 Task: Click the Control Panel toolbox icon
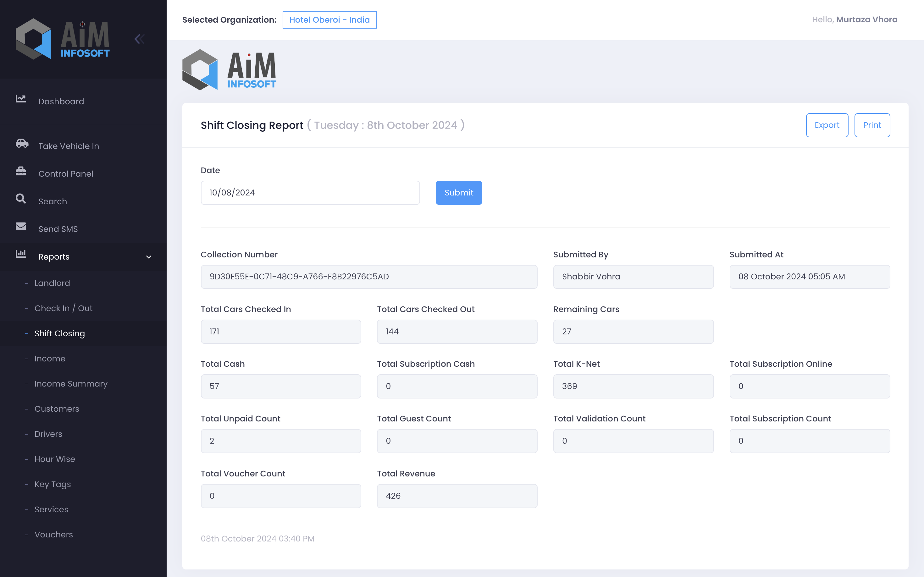pos(21,171)
